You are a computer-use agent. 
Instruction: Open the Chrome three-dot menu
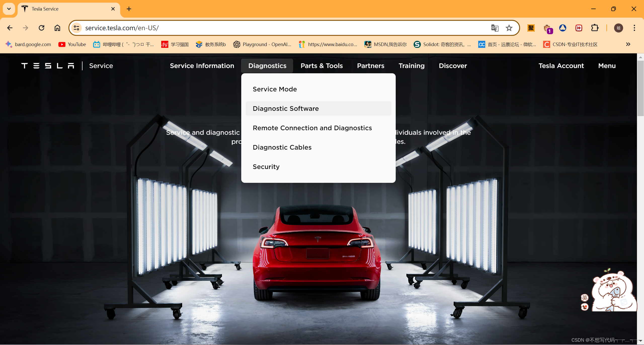634,28
